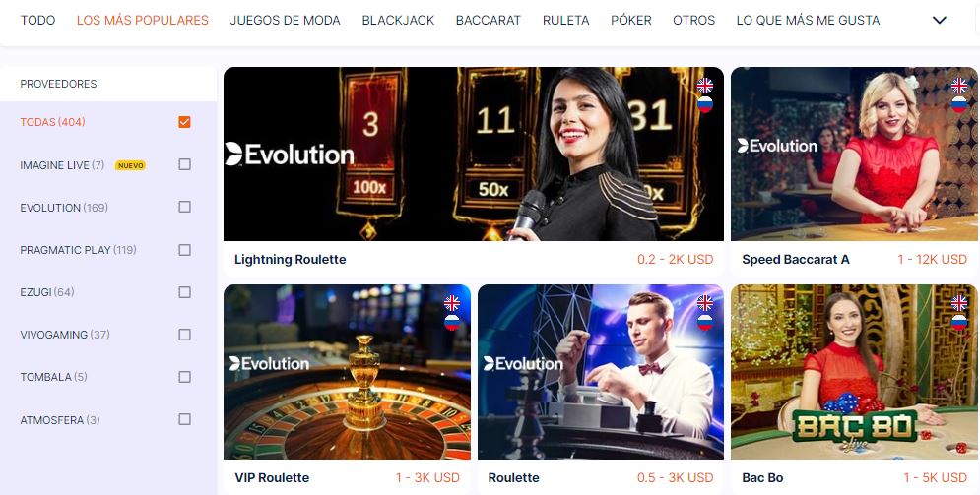Image resolution: width=980 pixels, height=495 pixels.
Task: Uncheck the TODAS (404) providers checkbox
Action: point(184,122)
